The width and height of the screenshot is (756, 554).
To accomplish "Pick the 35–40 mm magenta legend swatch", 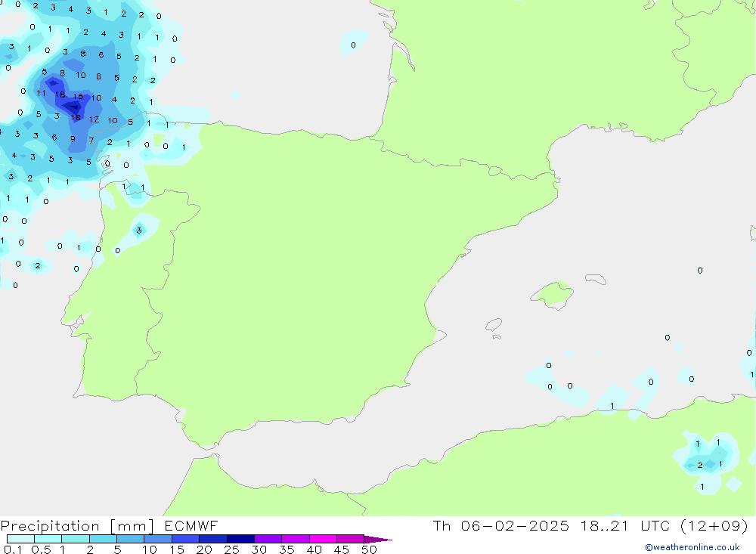I will (x=295, y=539).
